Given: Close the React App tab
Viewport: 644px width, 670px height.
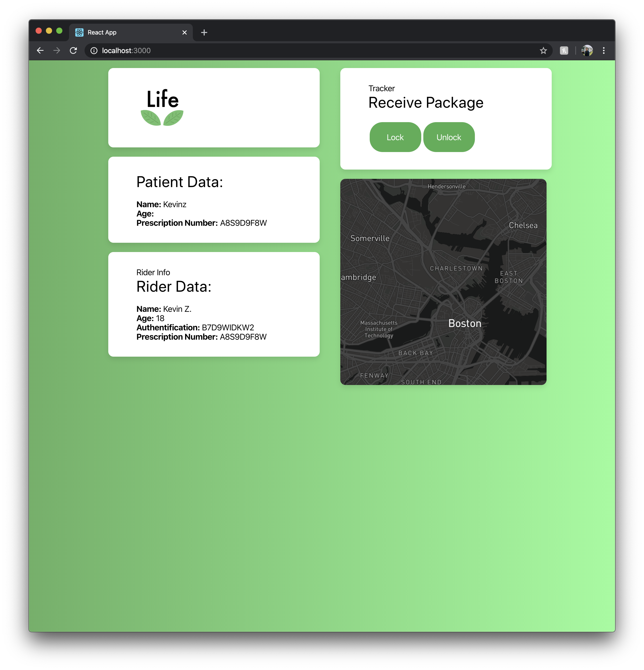Looking at the screenshot, I should click(x=185, y=32).
